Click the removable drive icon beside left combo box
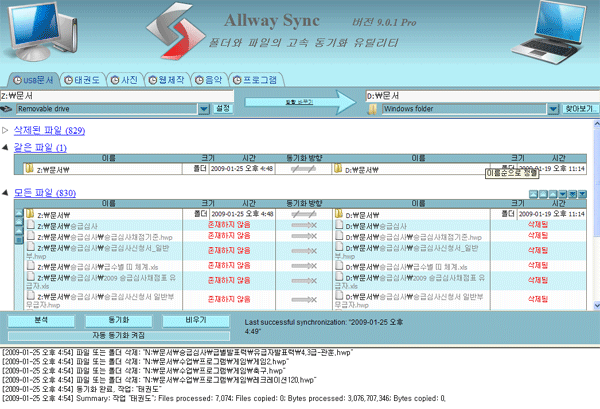Screen dimensions: 600x409 click(7, 109)
